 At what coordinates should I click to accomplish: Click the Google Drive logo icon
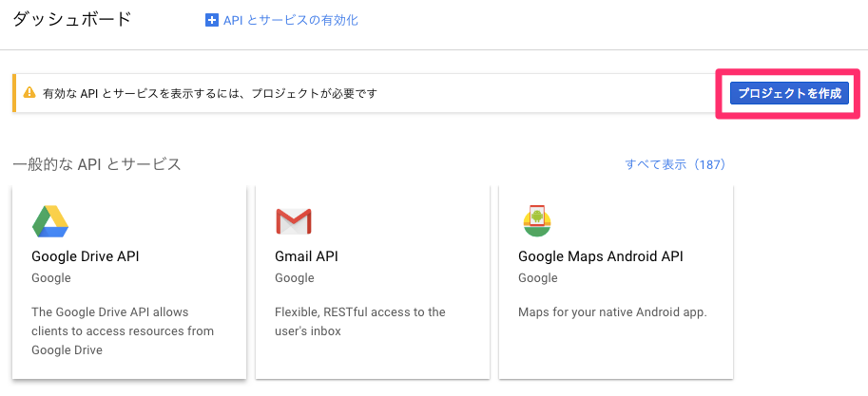[x=50, y=221]
